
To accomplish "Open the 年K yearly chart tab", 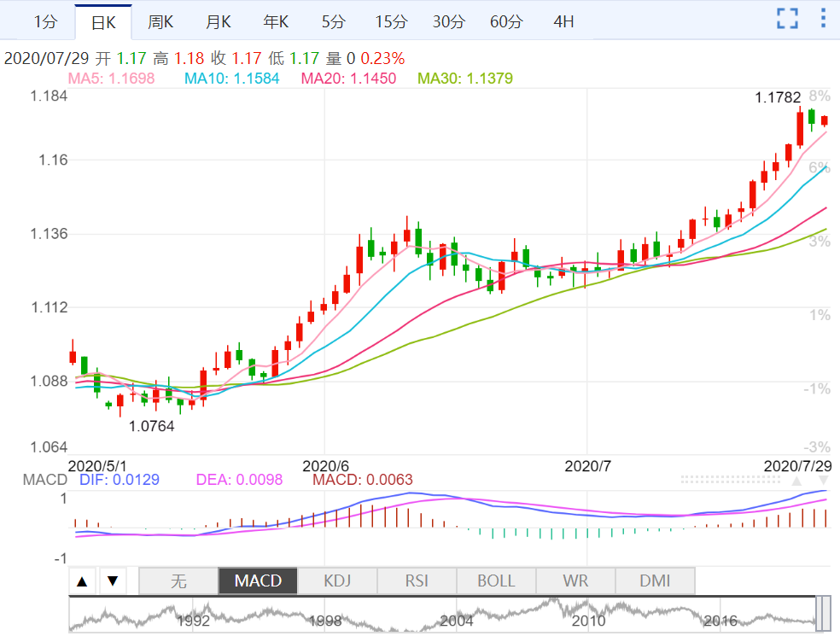I will (276, 22).
